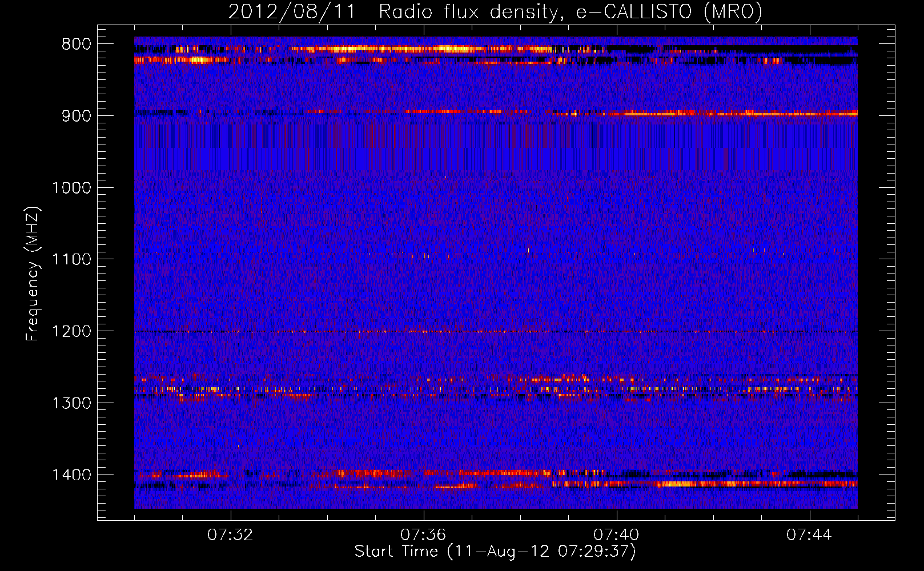Select the 1100 frequency tick label
Image resolution: width=924 pixels, height=571 pixels.
point(71,260)
